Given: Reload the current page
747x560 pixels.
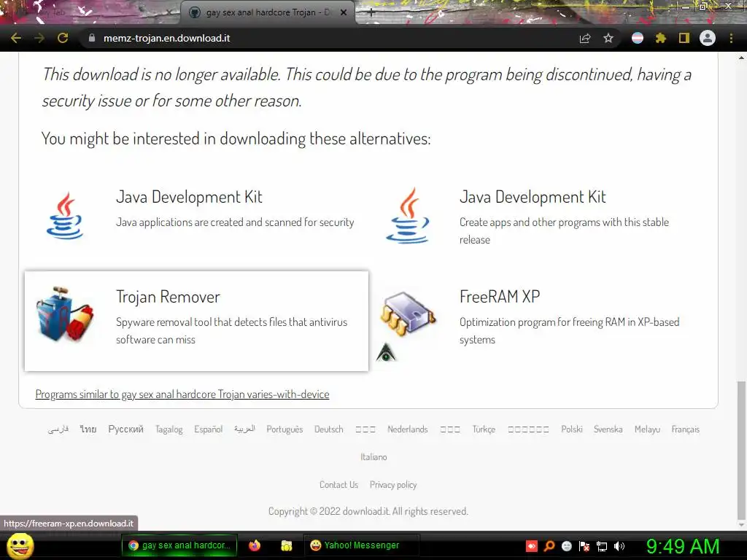Looking at the screenshot, I should 63,38.
